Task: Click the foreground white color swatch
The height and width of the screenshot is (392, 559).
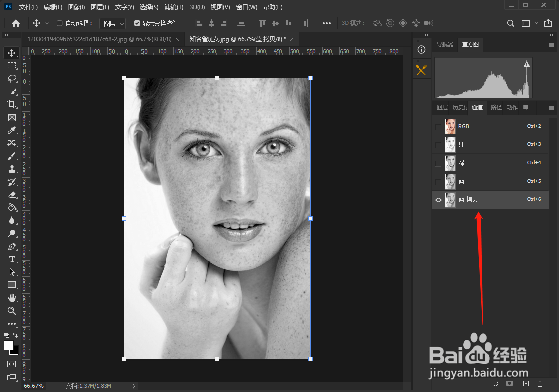Action: [9, 345]
